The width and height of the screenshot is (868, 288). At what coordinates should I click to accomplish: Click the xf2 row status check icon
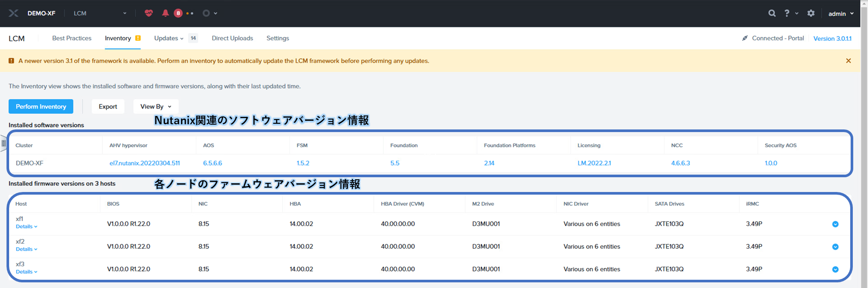pyautogui.click(x=835, y=247)
